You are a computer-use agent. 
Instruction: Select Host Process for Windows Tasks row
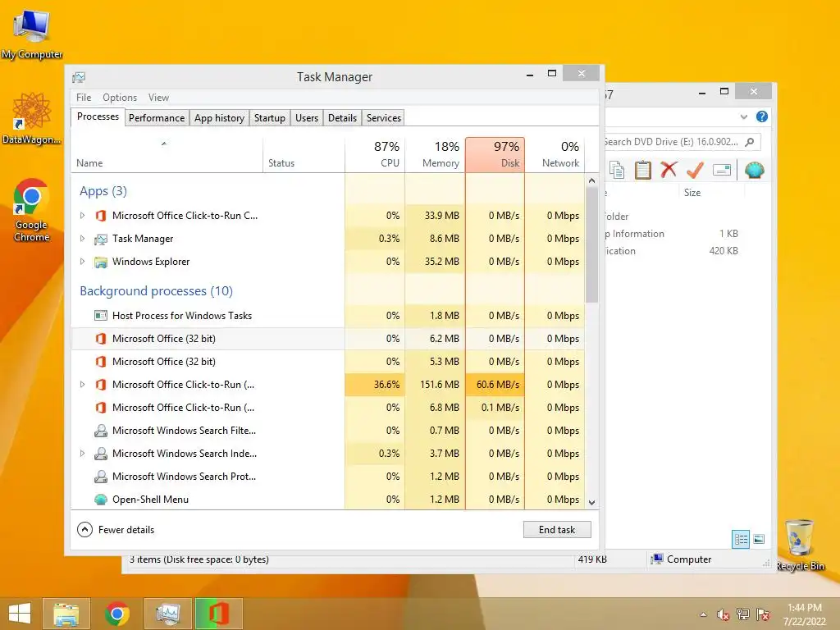[x=328, y=316]
